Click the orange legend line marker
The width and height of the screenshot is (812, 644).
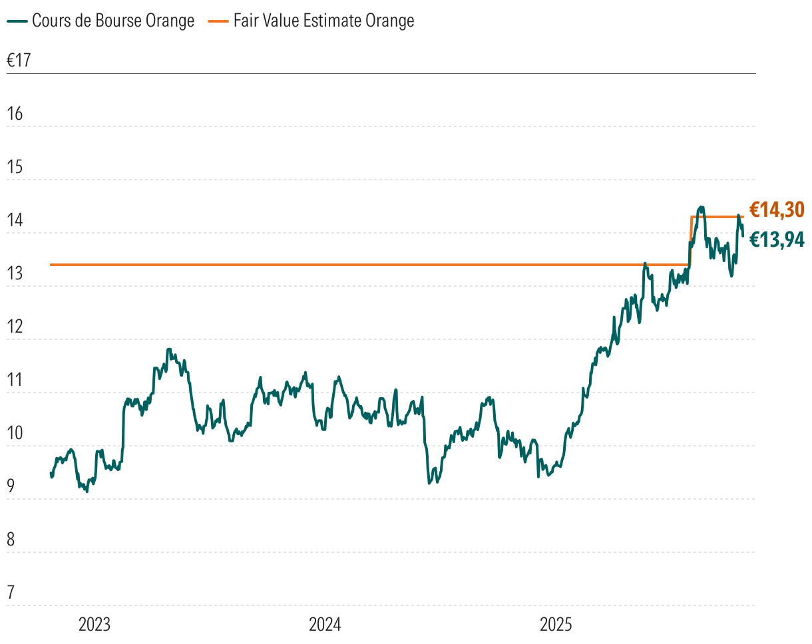coord(218,21)
